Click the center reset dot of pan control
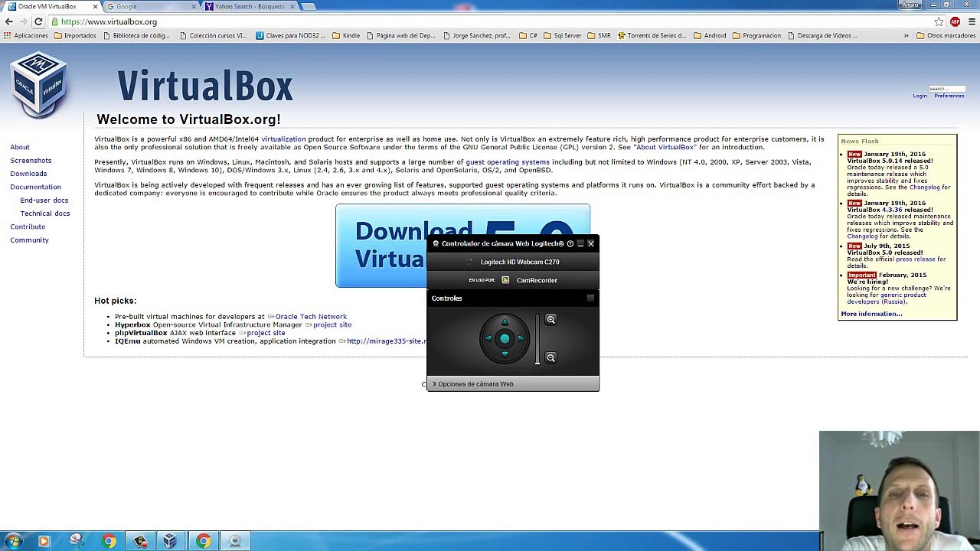This screenshot has width=980, height=551. pos(505,338)
